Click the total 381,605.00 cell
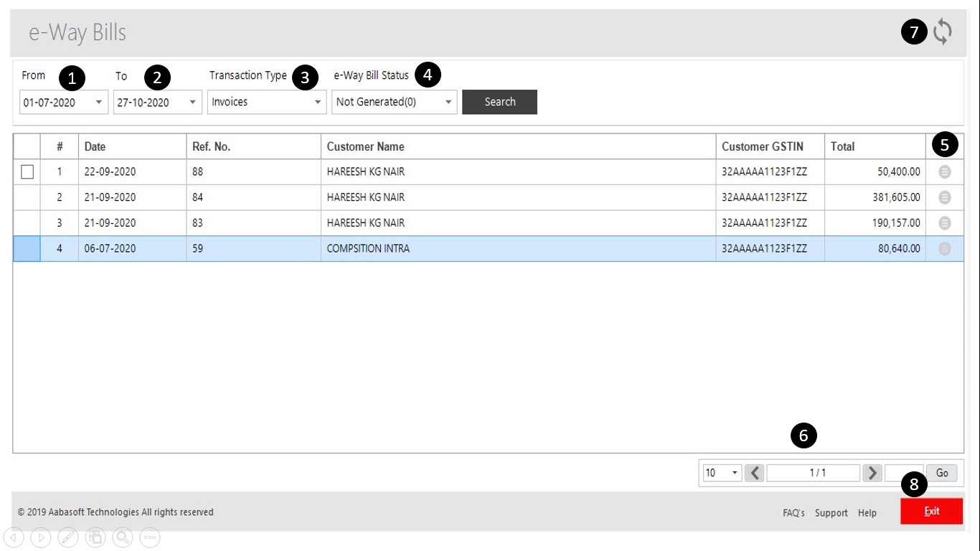 [x=875, y=197]
